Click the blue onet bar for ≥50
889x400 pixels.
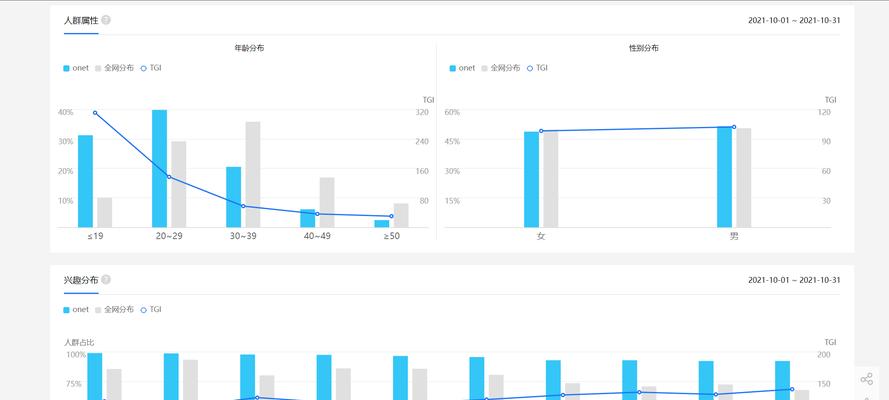pyautogui.click(x=382, y=224)
